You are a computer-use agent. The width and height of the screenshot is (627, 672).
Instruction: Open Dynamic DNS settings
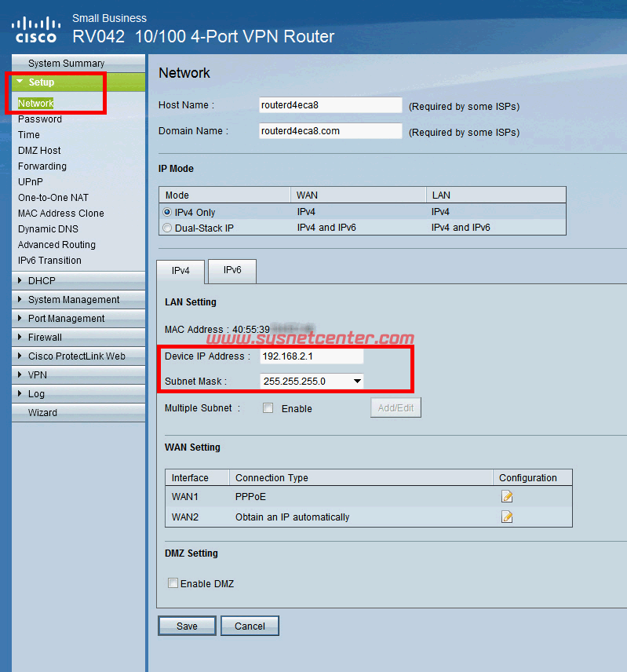pyautogui.click(x=48, y=229)
